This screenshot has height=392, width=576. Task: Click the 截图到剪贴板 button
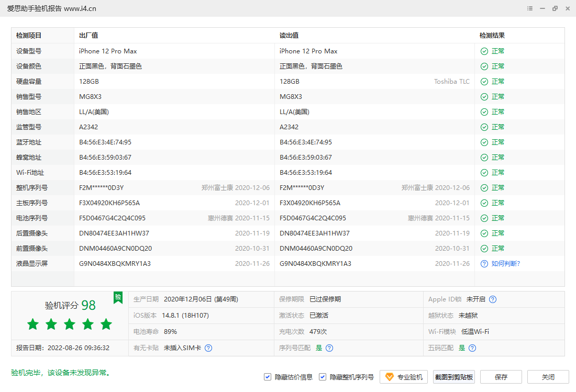pyautogui.click(x=454, y=377)
